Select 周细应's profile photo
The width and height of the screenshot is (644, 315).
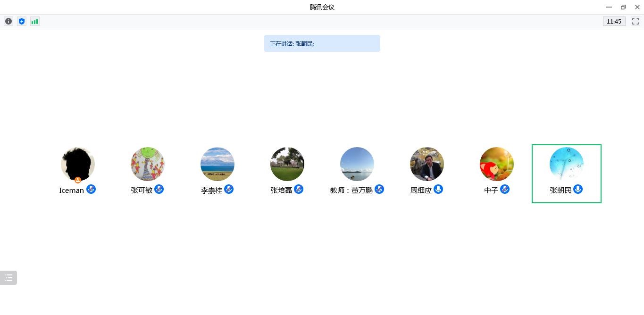427,164
